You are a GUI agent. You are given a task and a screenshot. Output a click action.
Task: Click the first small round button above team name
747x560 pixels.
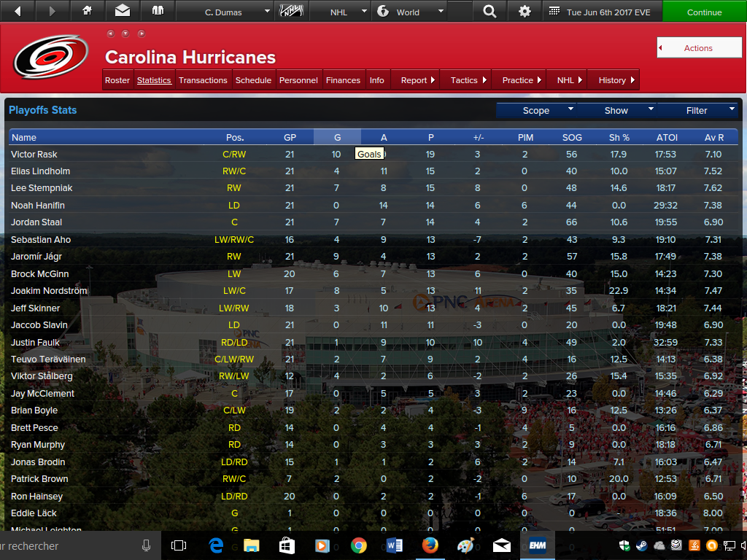111,34
